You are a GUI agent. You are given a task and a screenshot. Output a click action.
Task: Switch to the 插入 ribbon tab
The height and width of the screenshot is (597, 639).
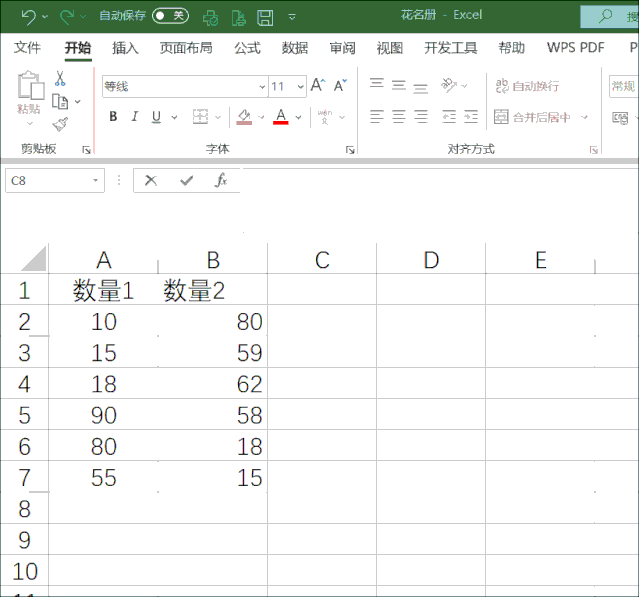(x=125, y=48)
